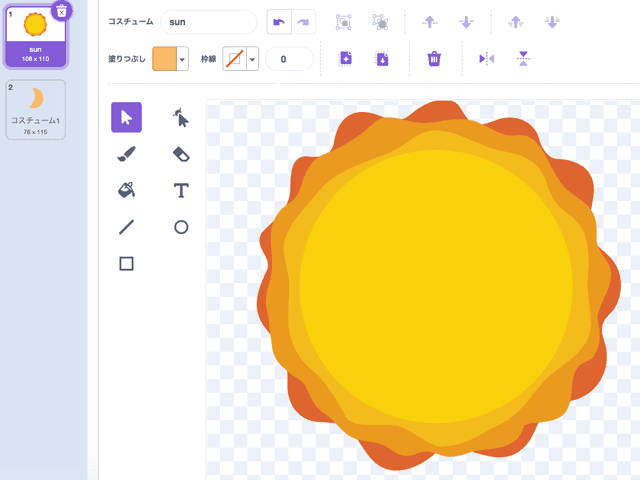Pick the Eraser tool

(181, 154)
